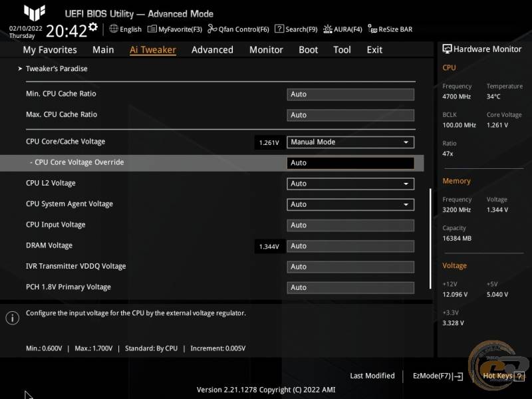
Task: Click 16384 MB capacity value
Action: tap(457, 239)
